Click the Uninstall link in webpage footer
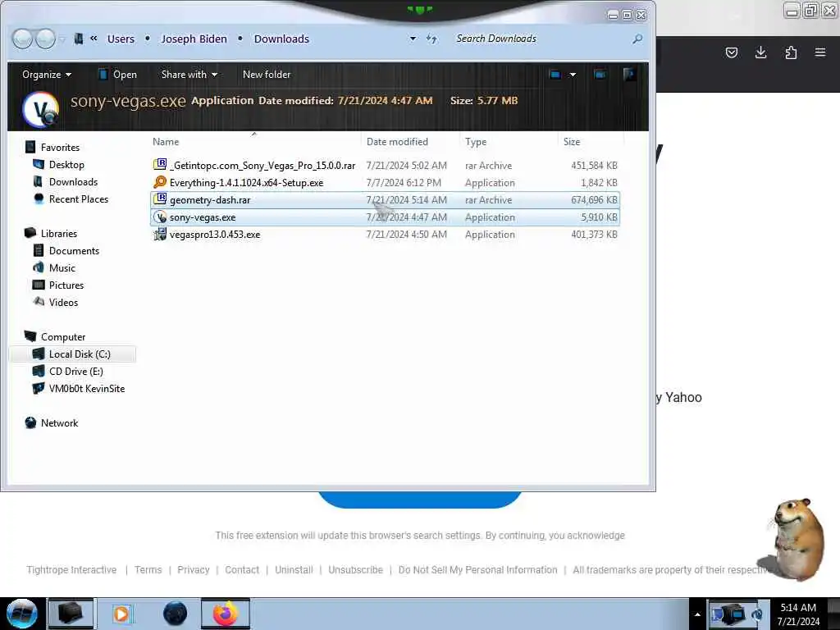Image resolution: width=840 pixels, height=630 pixels. point(294,569)
